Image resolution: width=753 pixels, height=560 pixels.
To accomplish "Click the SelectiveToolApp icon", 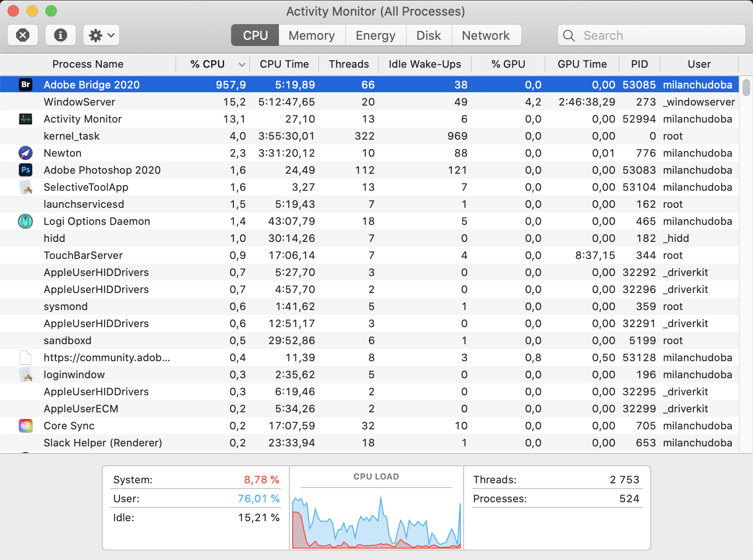I will tap(26, 187).
